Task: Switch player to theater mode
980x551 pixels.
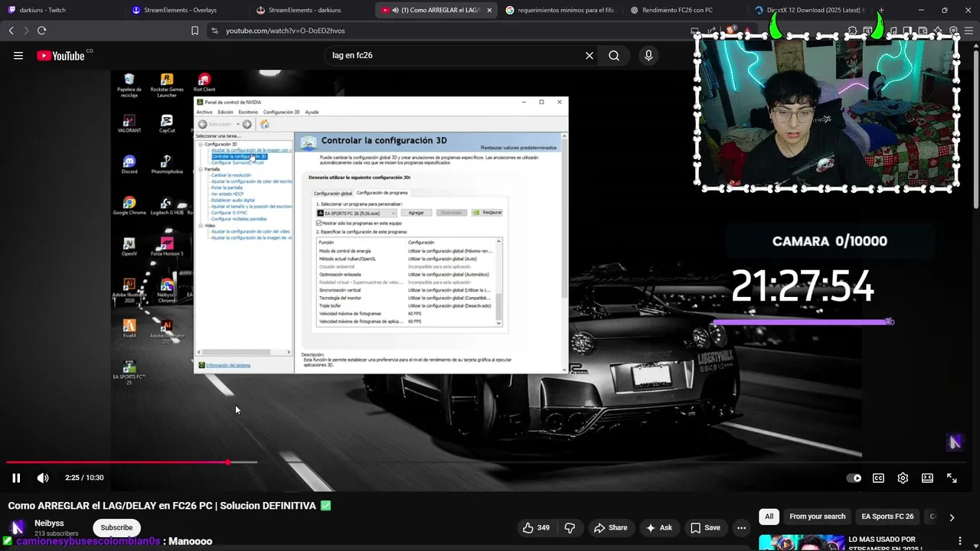Action: [927, 478]
